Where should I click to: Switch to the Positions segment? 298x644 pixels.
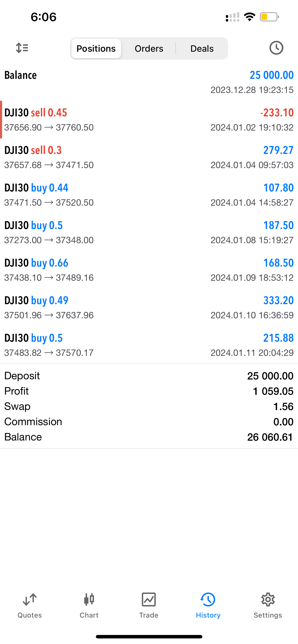pyautogui.click(x=96, y=48)
